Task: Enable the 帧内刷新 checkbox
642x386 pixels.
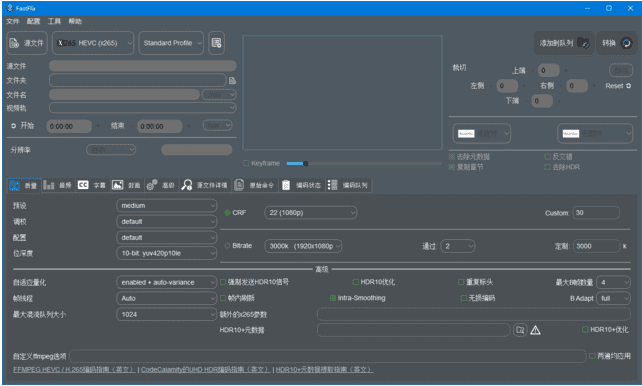Action: (x=223, y=298)
